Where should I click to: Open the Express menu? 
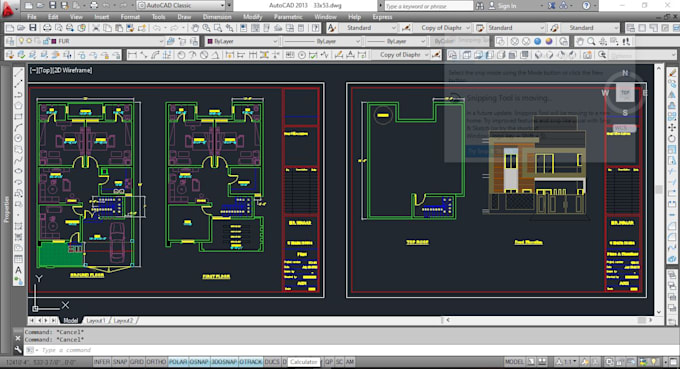pos(382,17)
